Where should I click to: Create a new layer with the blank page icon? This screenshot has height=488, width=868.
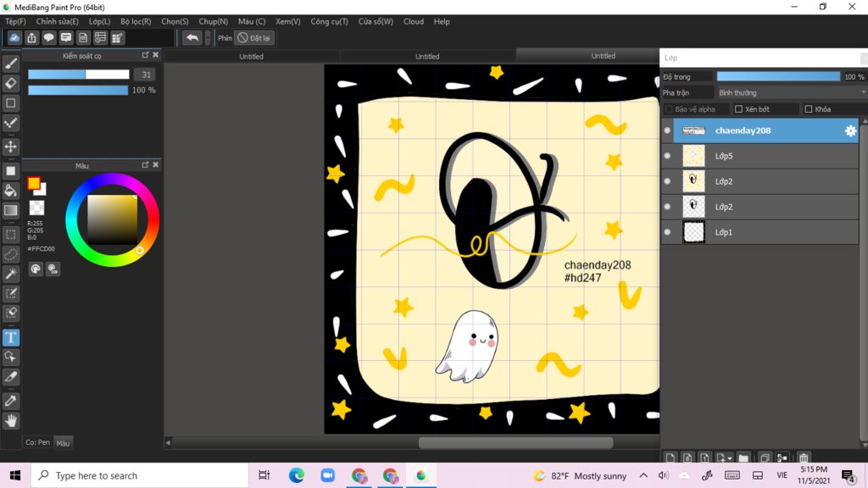coord(670,458)
